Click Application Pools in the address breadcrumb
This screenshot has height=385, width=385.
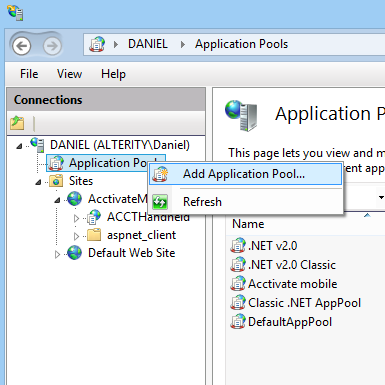[x=241, y=44]
